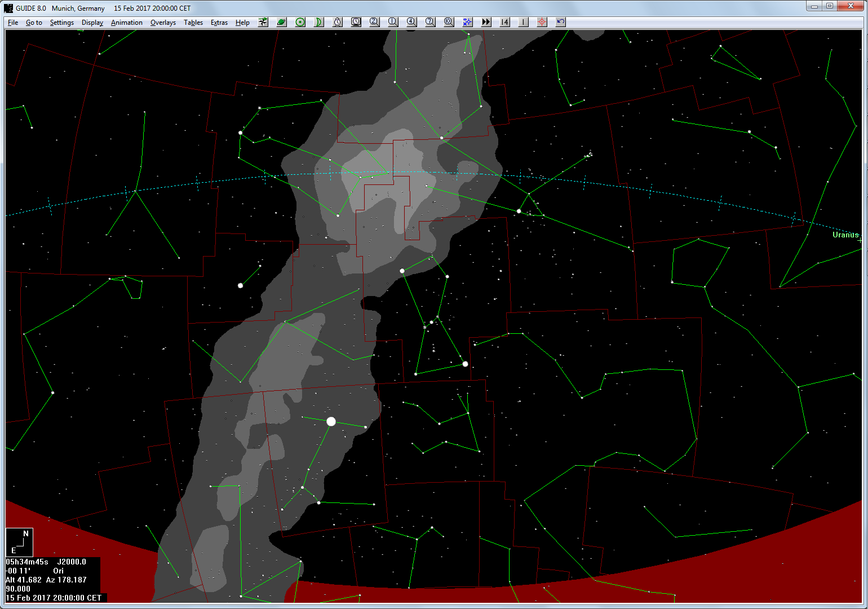868x609 pixels.
Task: Open the Help menu
Action: [242, 23]
